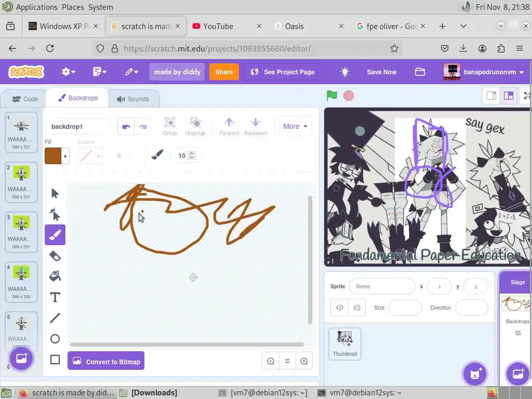Move selection Backward
The image size is (532, 399).
256,126
